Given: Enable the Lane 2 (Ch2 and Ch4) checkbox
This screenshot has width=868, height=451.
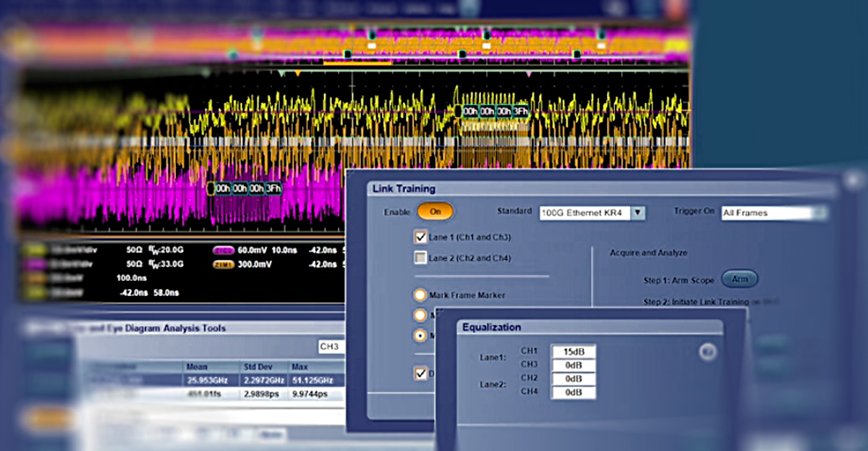Looking at the screenshot, I should tap(422, 257).
